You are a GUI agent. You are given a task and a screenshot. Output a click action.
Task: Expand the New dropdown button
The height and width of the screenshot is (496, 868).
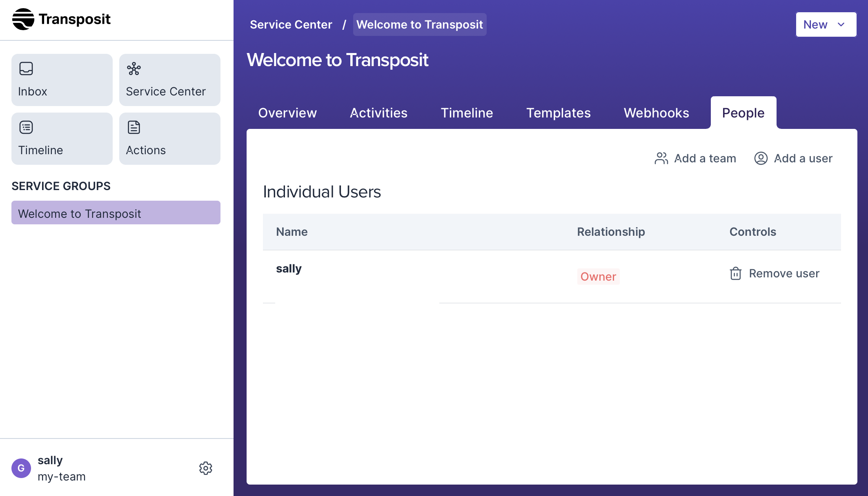pos(826,24)
